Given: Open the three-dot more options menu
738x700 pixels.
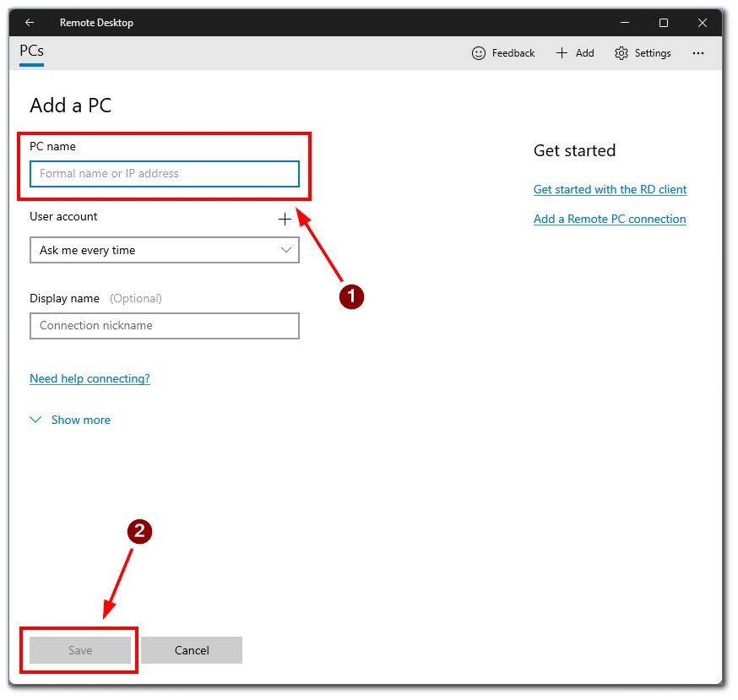Looking at the screenshot, I should click(x=697, y=53).
